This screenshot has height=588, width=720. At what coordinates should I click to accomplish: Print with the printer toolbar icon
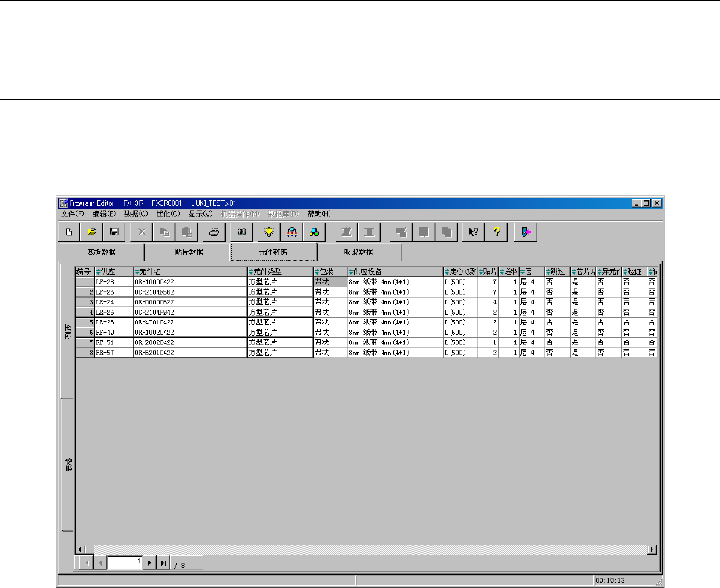[214, 232]
